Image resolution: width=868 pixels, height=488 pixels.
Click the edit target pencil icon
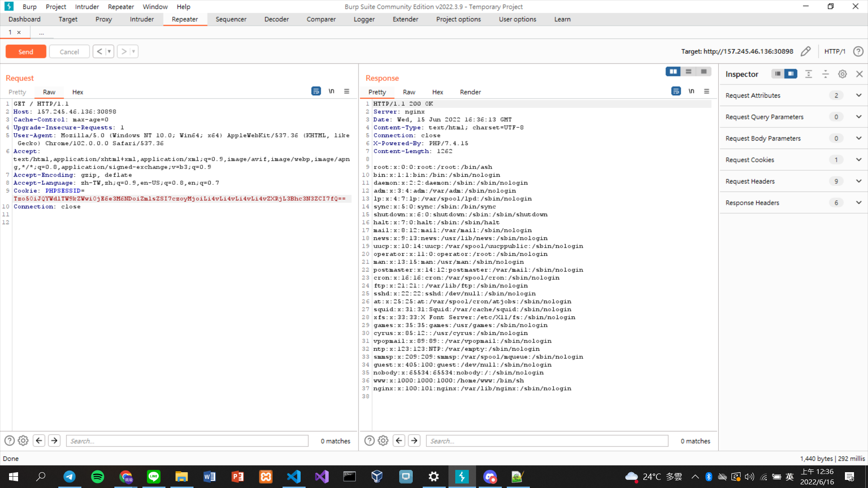[805, 52]
